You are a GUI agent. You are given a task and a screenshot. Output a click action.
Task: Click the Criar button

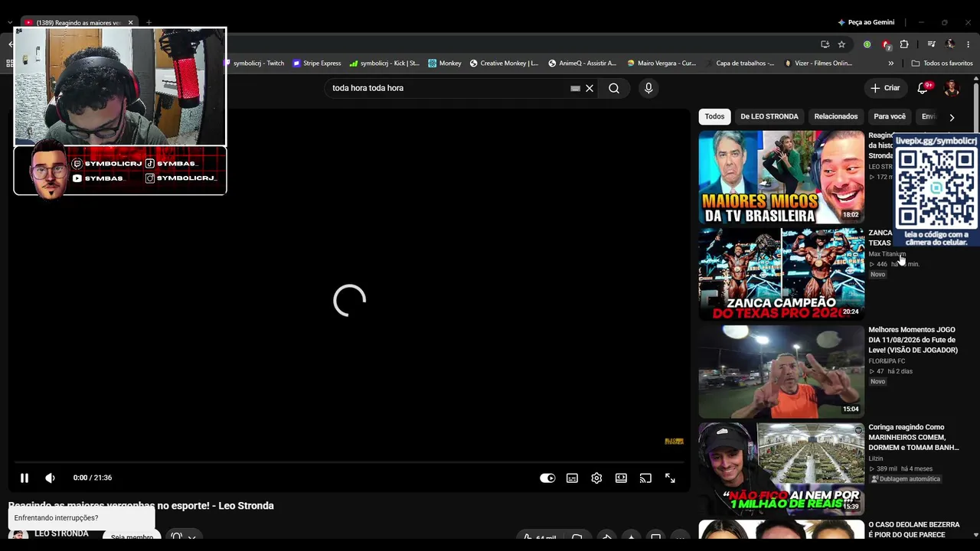(x=885, y=88)
